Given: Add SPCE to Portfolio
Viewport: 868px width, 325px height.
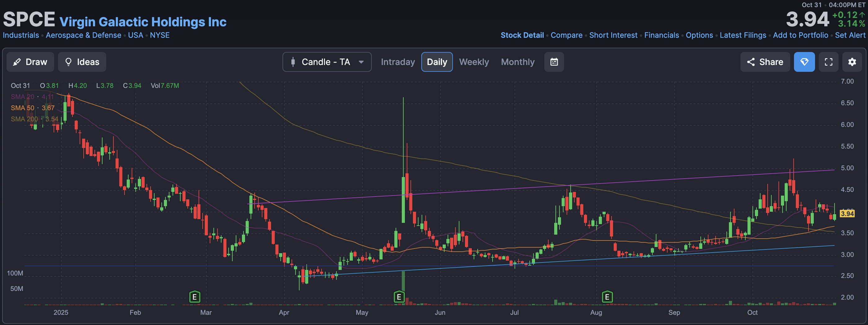Looking at the screenshot, I should point(800,35).
